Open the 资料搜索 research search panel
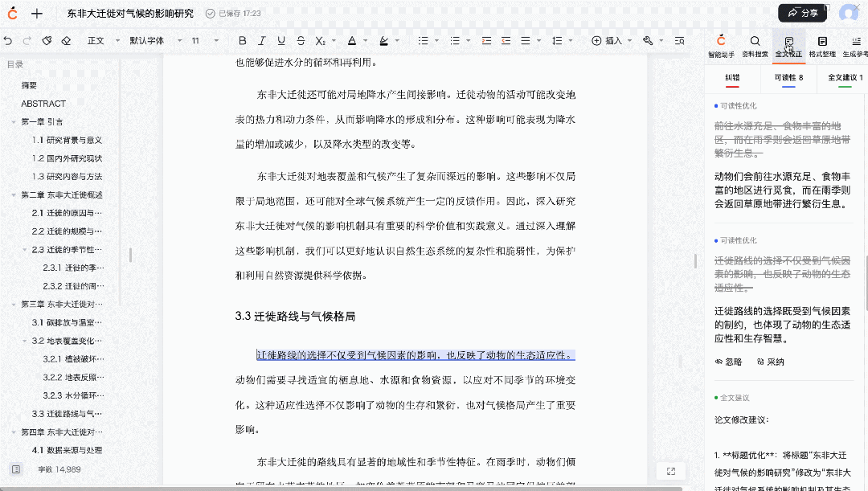Image resolution: width=868 pixels, height=491 pixels. (755, 43)
